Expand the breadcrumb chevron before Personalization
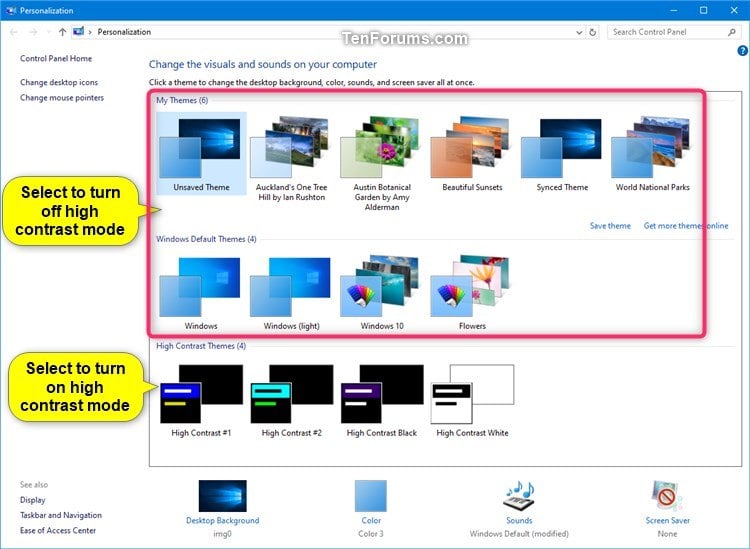The image size is (750, 549). 90,32
